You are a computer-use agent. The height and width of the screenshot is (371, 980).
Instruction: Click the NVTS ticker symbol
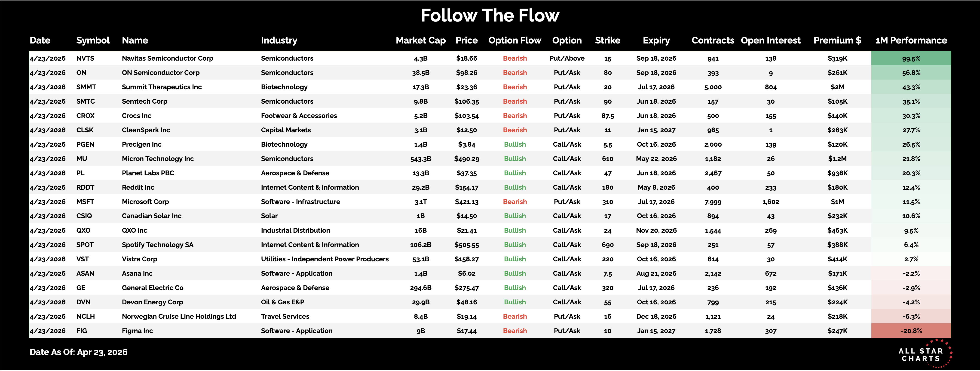pyautogui.click(x=85, y=58)
